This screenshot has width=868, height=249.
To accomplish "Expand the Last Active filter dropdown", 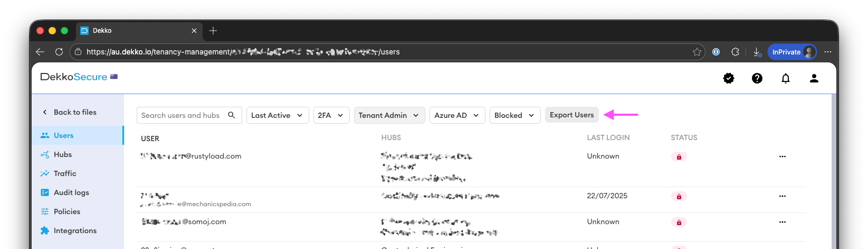I will [x=278, y=115].
